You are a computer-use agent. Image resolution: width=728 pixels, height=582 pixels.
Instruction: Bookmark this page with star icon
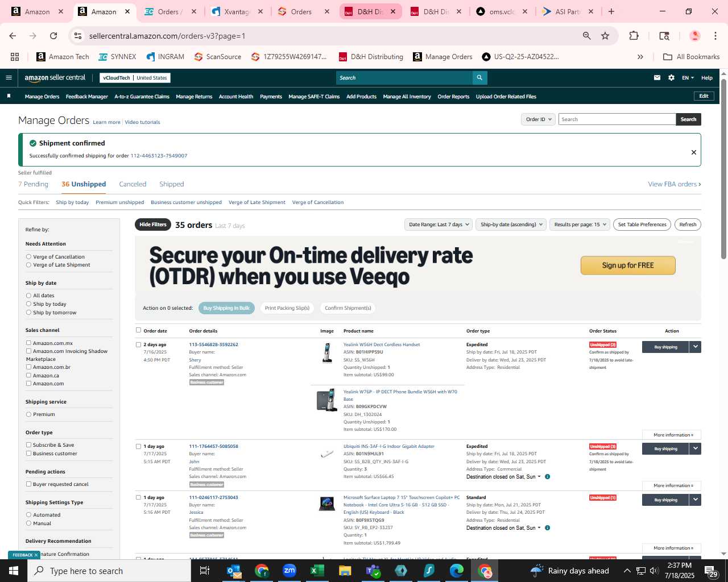coord(605,36)
